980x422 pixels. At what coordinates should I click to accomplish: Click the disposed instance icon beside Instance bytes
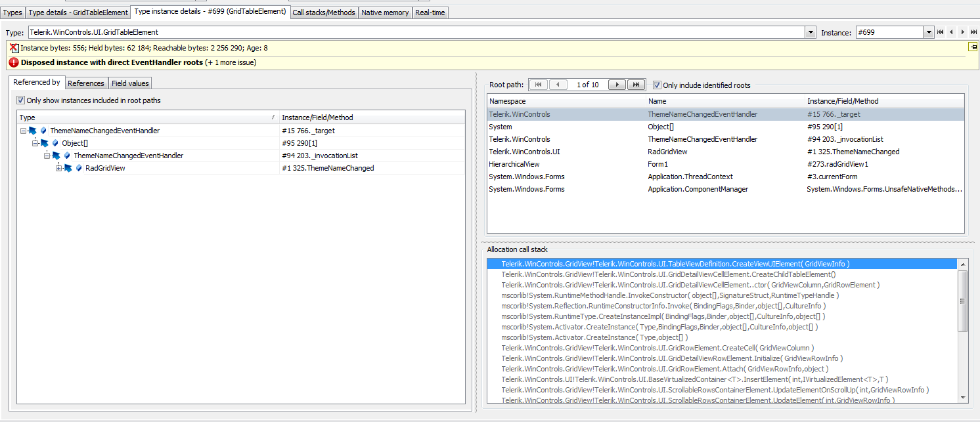(x=14, y=48)
